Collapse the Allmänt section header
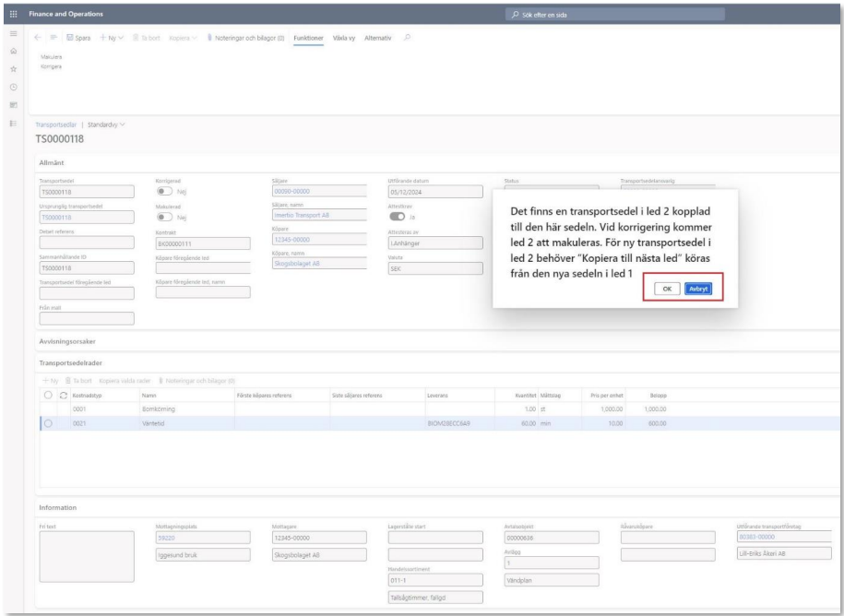 53,160
